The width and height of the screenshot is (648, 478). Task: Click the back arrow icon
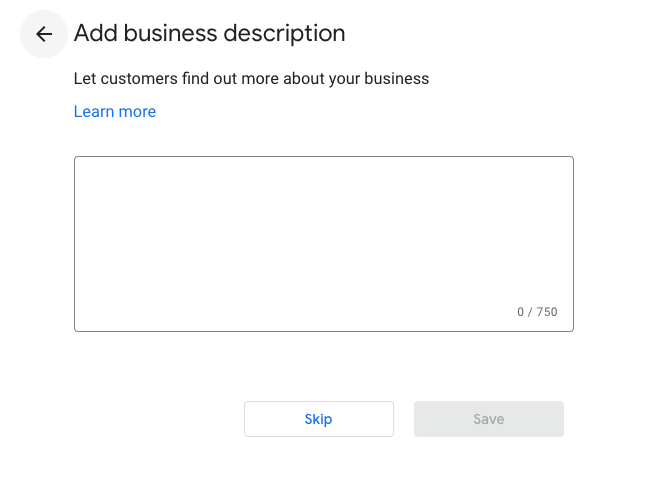click(44, 34)
